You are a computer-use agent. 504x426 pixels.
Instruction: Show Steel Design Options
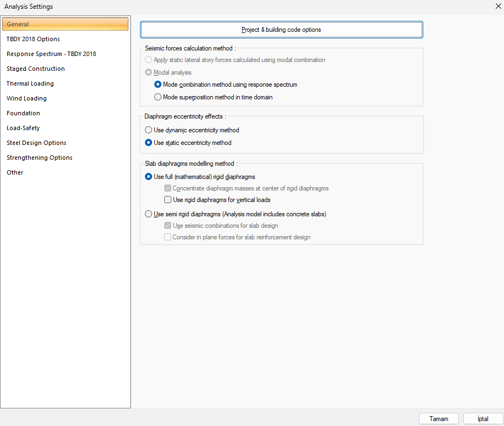36,143
